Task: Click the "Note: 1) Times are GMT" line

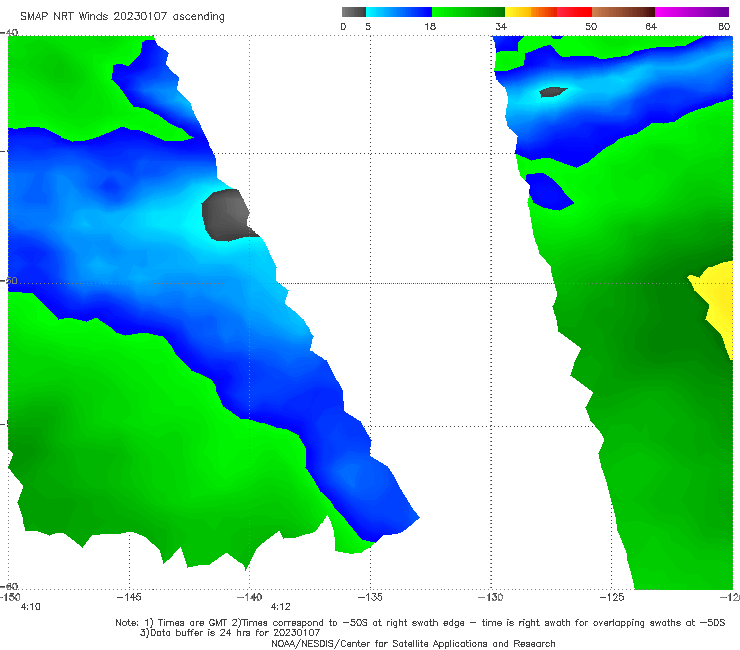Action: pos(420,623)
